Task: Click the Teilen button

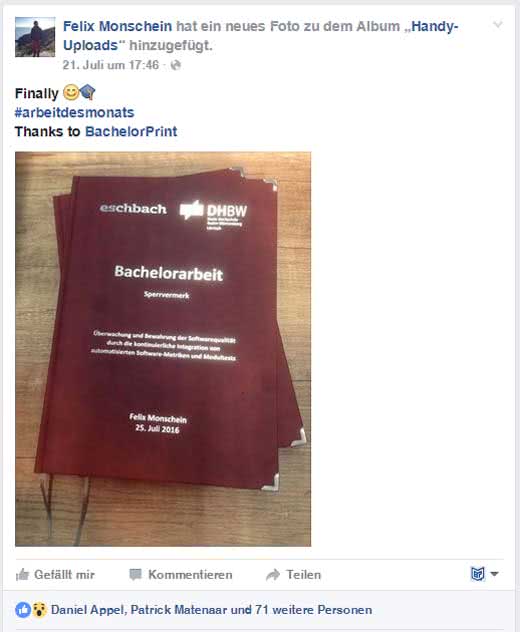Action: 293,574
